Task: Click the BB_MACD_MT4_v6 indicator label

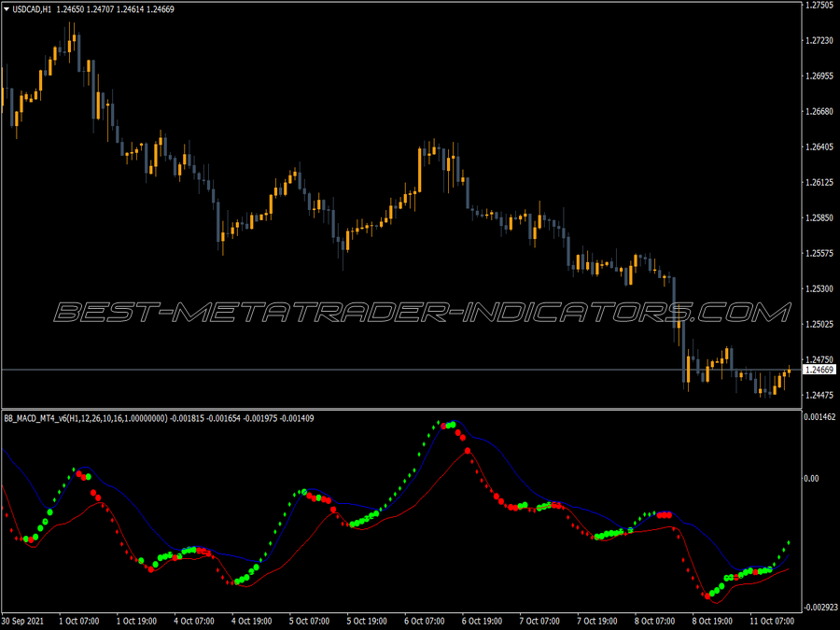Action: click(x=85, y=418)
